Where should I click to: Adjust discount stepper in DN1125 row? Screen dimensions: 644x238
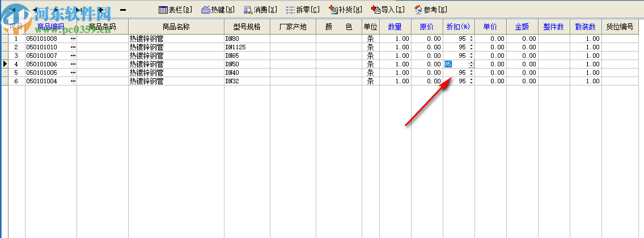pos(471,47)
